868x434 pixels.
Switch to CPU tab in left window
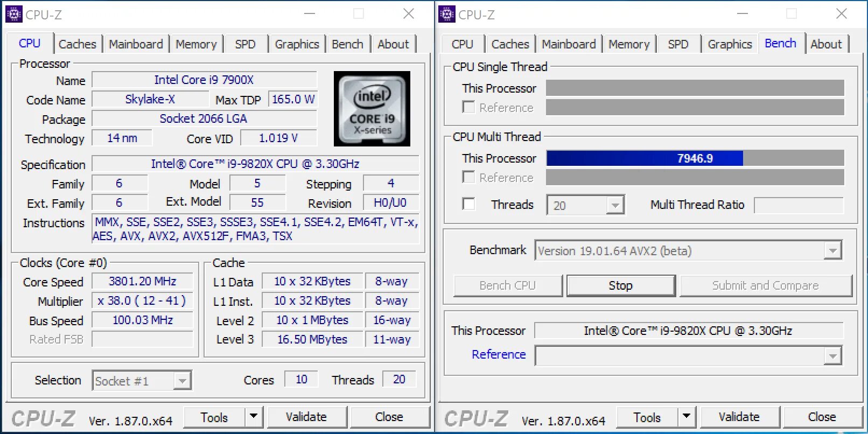pos(30,43)
